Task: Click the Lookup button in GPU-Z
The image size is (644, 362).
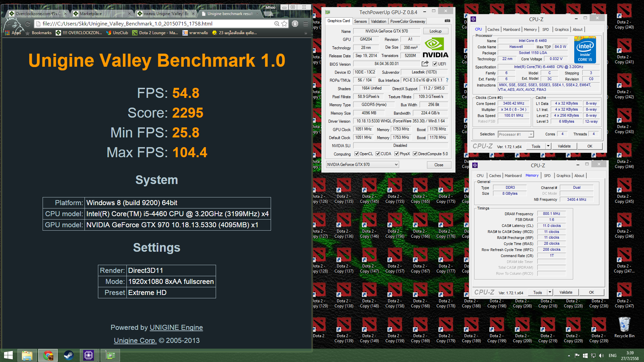Action: click(435, 31)
